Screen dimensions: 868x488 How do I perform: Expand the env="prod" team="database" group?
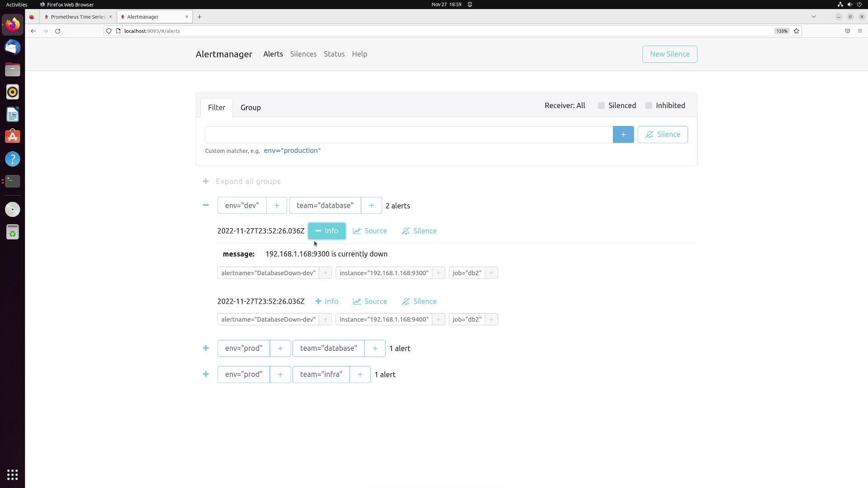(x=206, y=348)
